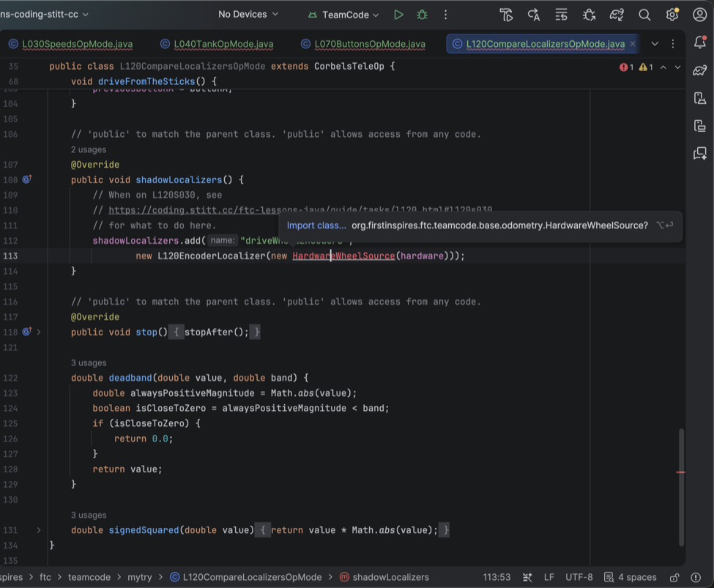The image size is (714, 588).
Task: Click '2 usages' hint above shadowLocalizers
Action: pos(89,149)
